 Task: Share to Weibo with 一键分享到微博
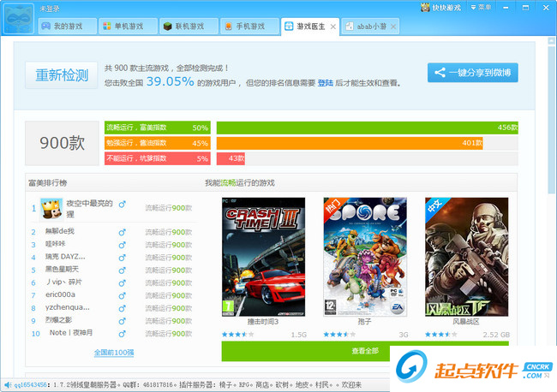pyautogui.click(x=472, y=73)
